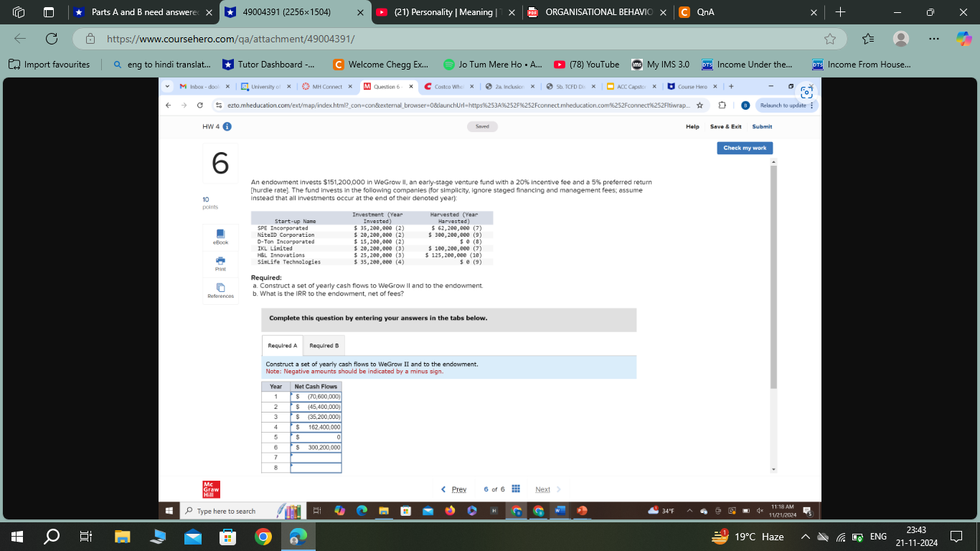The image size is (980, 551).
Task: View site information lock icon in address bar
Action: [x=91, y=38]
